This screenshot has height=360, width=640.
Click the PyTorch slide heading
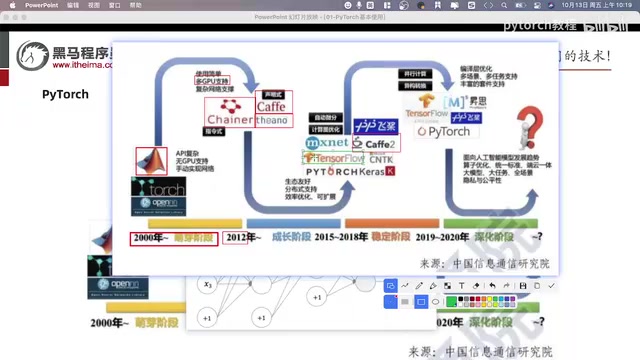point(65,94)
